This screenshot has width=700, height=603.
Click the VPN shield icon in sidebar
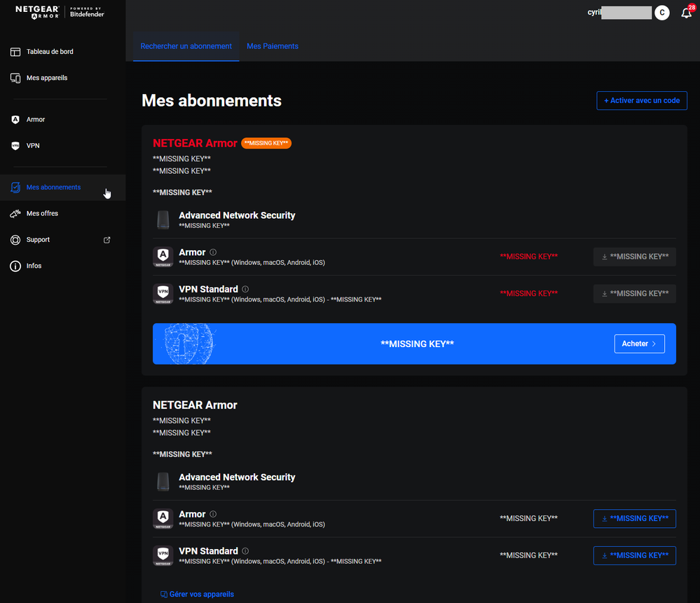(x=15, y=146)
